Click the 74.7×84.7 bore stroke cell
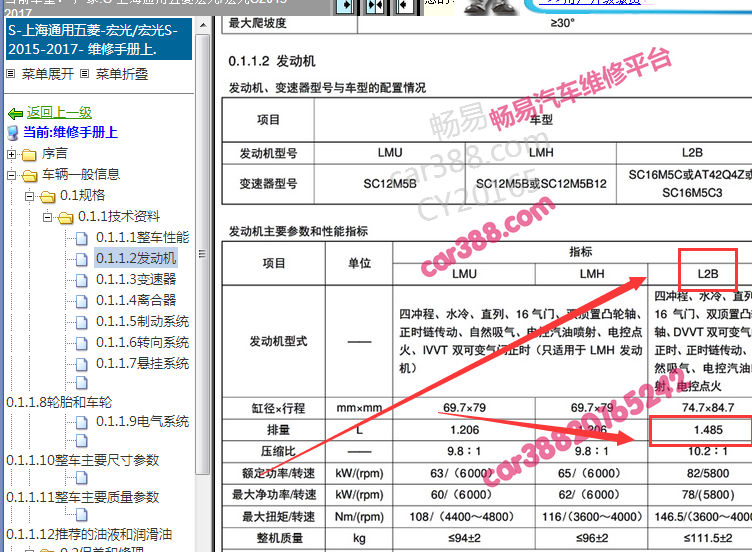Screen dimensions: 752x552 click(708, 408)
